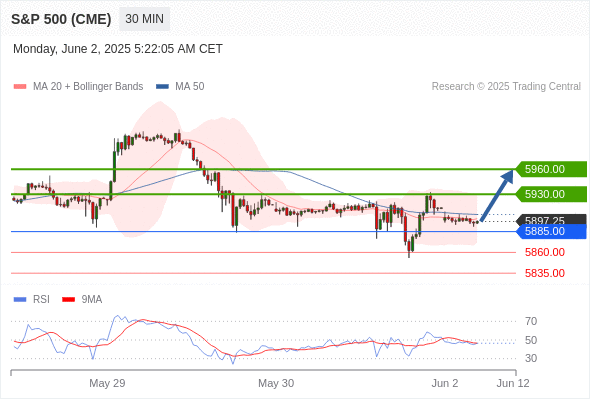Select the MA 20 + Bollinger Bands label

pos(88,87)
